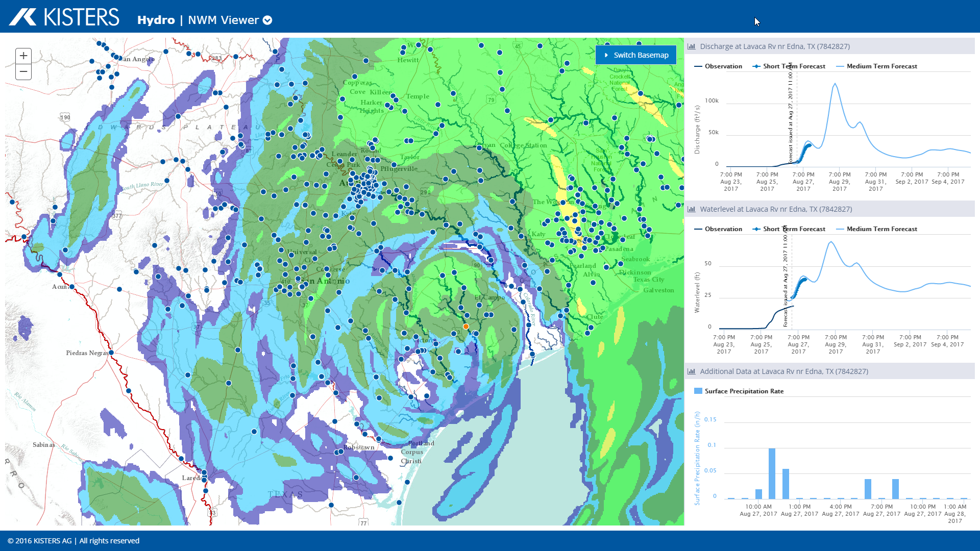Click the chart icon in the Discharge panel header

click(692, 46)
